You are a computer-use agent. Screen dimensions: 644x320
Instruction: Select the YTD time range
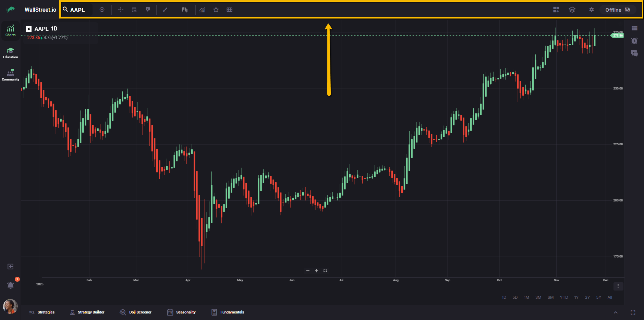pos(564,297)
